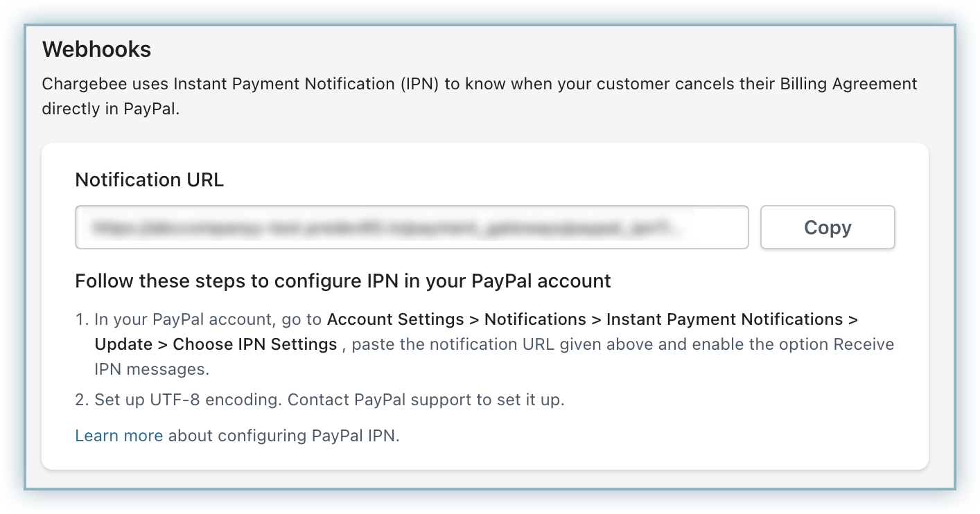Viewport: 980px width, 514px height.
Task: Click the 'Choose IPN Settings' text
Action: pyautogui.click(x=254, y=344)
